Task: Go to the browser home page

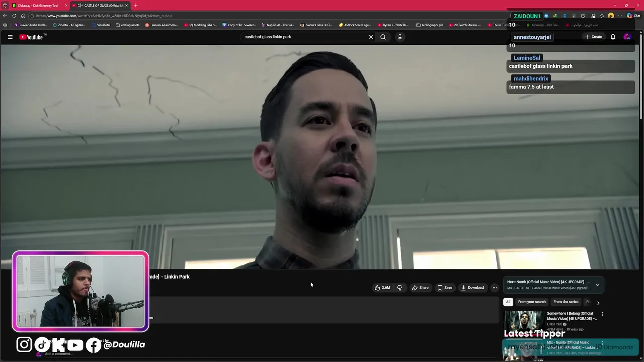Action: point(23,16)
